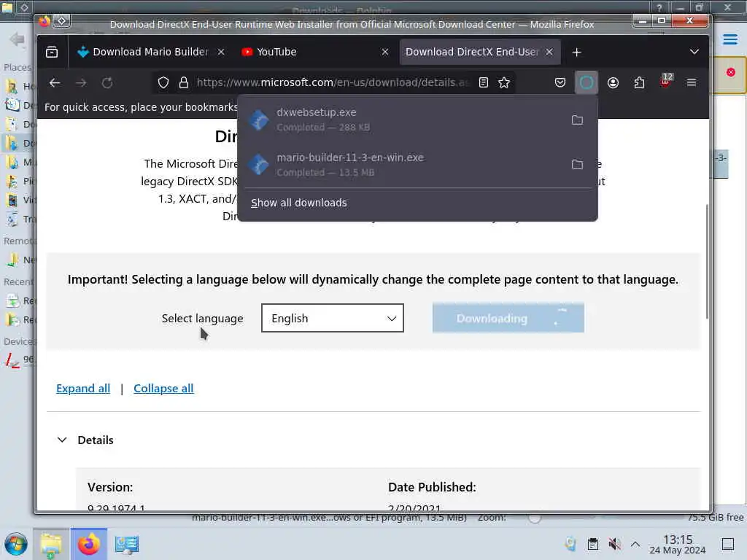Go back with the back arrow
Viewport: 747px width, 560px height.
pyautogui.click(x=55, y=83)
